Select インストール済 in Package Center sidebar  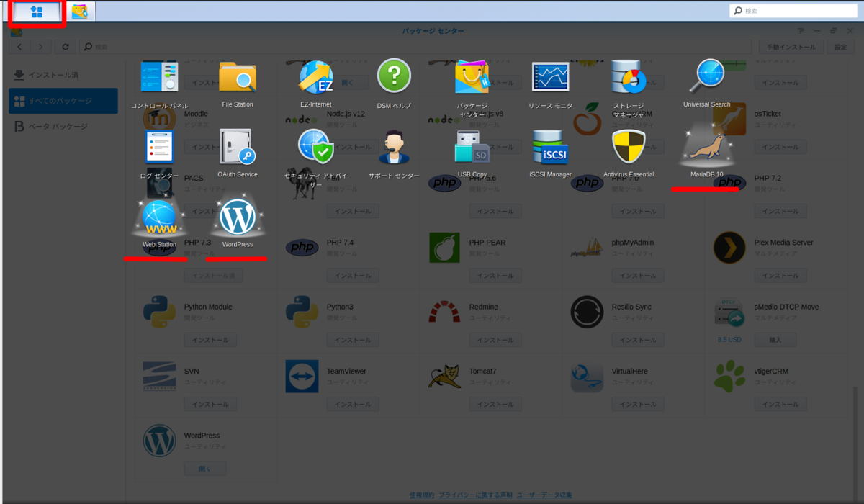click(63, 75)
